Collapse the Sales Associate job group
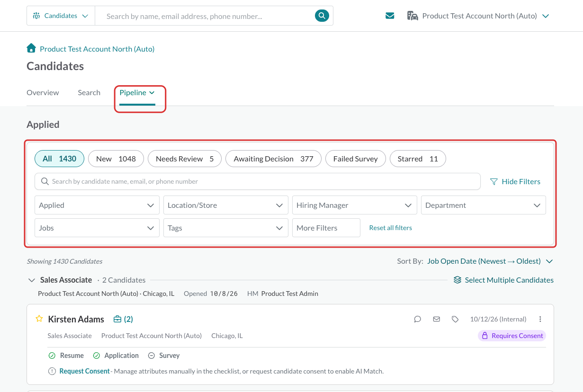 point(32,280)
